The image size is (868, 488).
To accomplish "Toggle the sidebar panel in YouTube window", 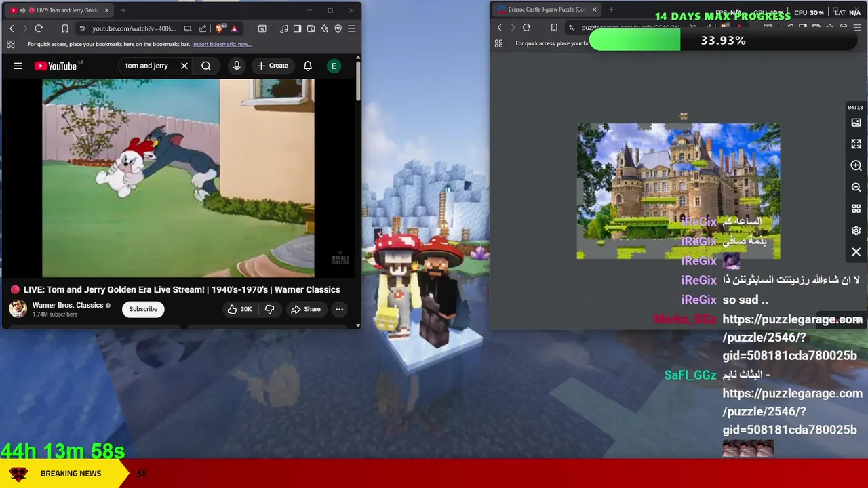I will click(x=297, y=28).
